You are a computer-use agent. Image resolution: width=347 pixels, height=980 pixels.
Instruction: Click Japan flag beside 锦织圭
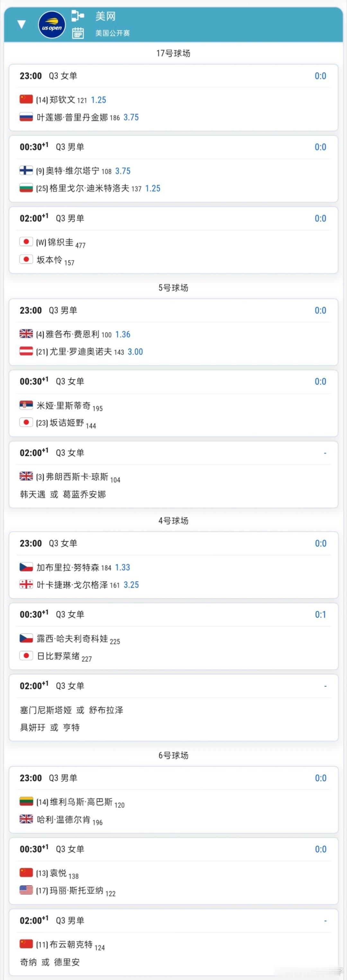click(26, 241)
